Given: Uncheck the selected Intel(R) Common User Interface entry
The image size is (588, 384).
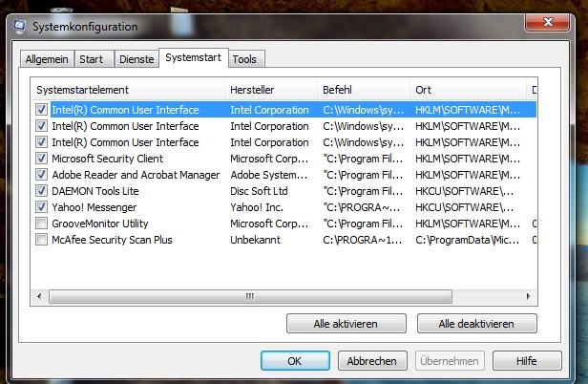Looking at the screenshot, I should pos(41,110).
